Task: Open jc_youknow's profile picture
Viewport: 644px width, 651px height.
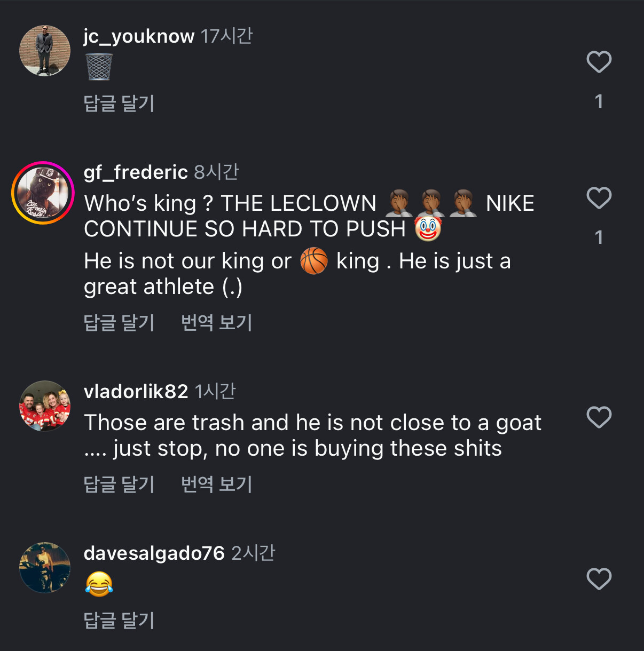Action: point(45,51)
